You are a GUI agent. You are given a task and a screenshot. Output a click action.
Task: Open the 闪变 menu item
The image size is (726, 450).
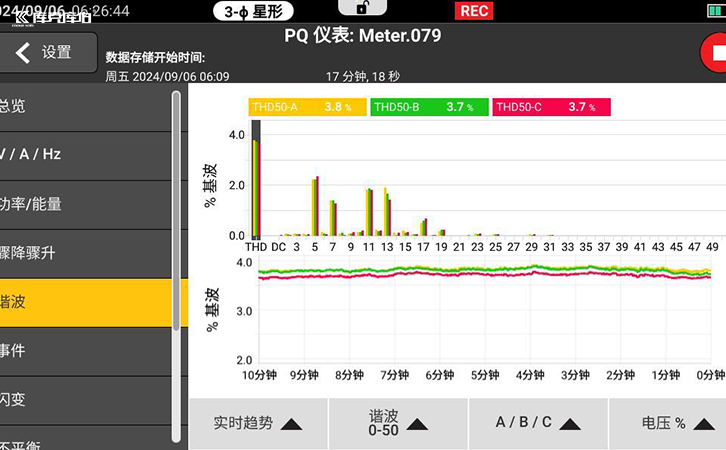(86, 400)
